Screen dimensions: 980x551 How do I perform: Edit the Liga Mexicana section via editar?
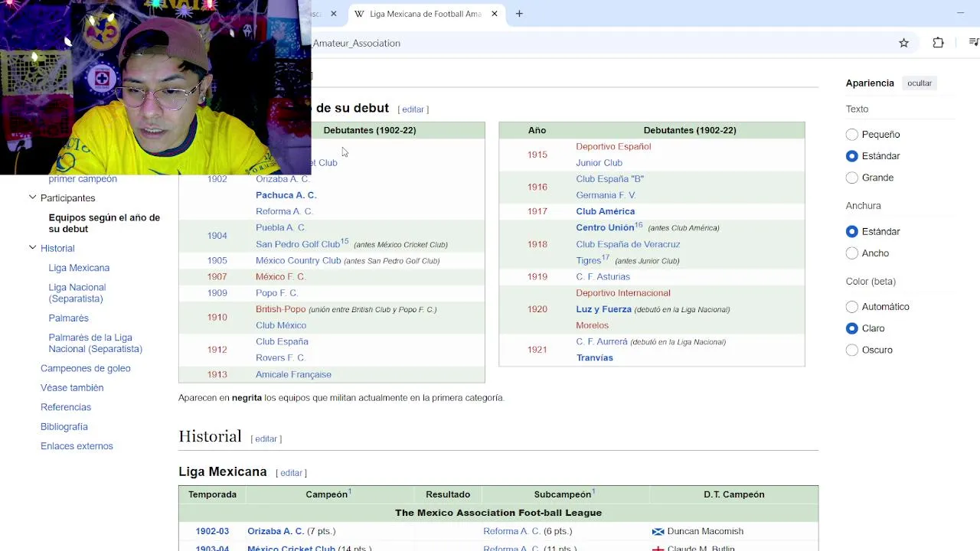(x=291, y=473)
